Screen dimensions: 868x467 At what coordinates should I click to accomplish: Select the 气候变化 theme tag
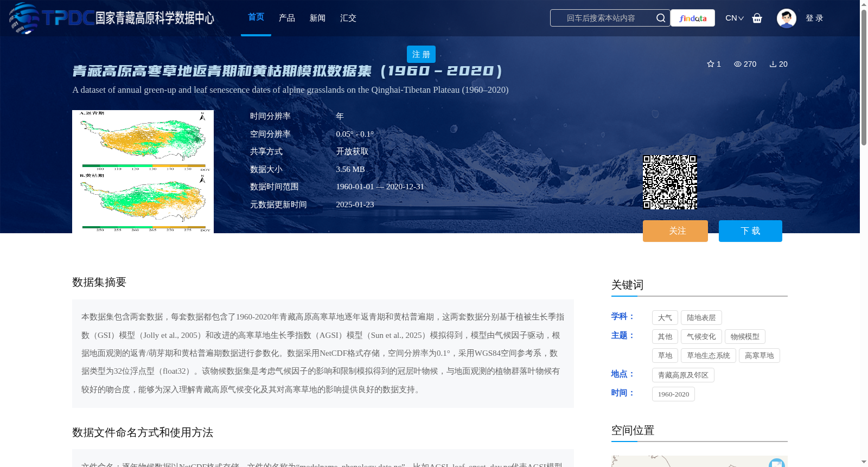(701, 337)
